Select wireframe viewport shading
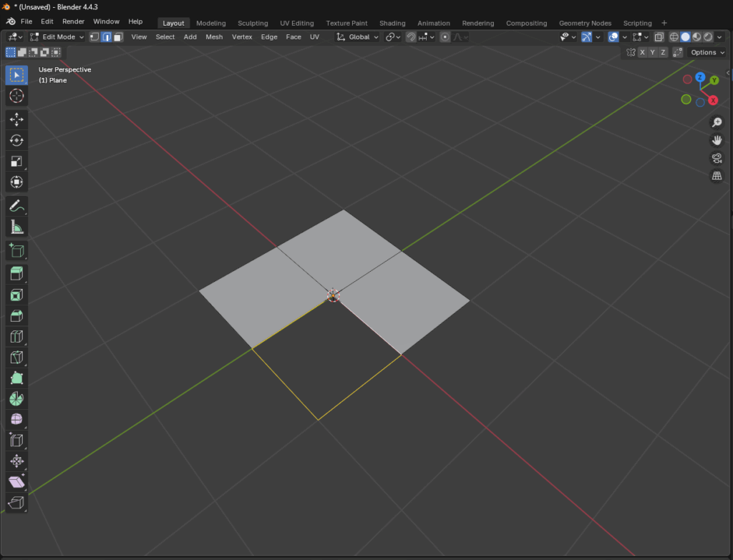This screenshot has width=733, height=560. [x=674, y=37]
